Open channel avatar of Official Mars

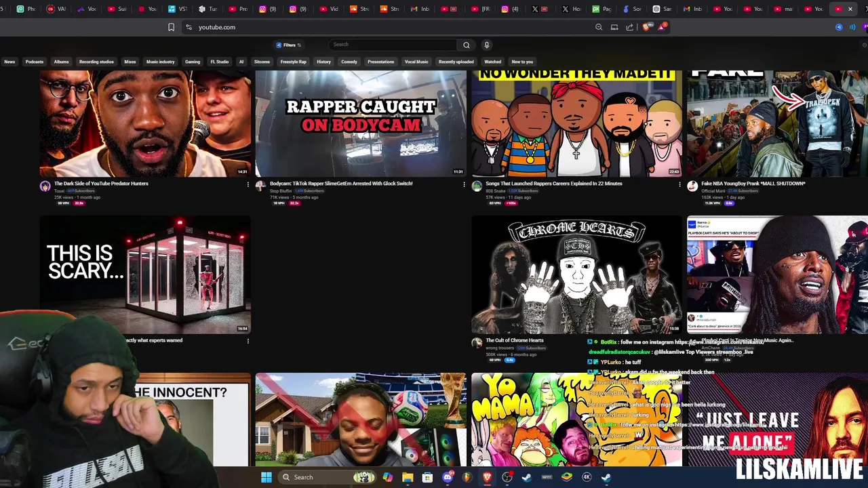pos(692,186)
